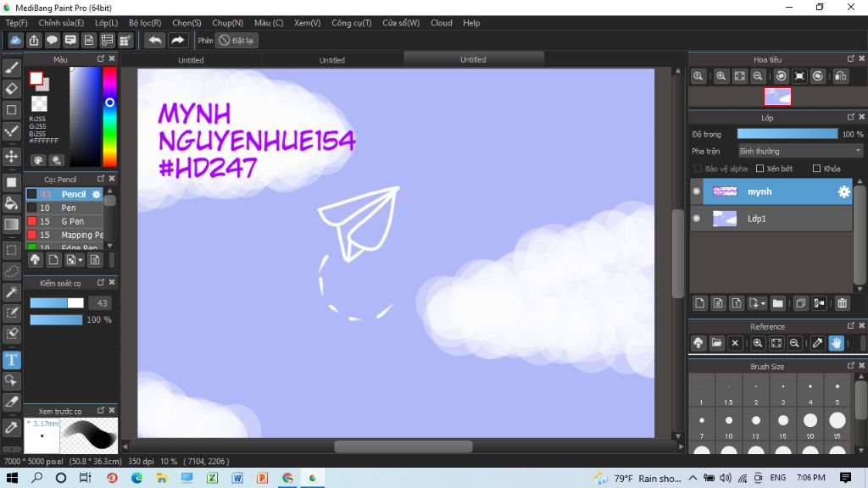Screen dimensions: 868x488
Task: Select the G Pen brush preset
Action: pos(64,221)
